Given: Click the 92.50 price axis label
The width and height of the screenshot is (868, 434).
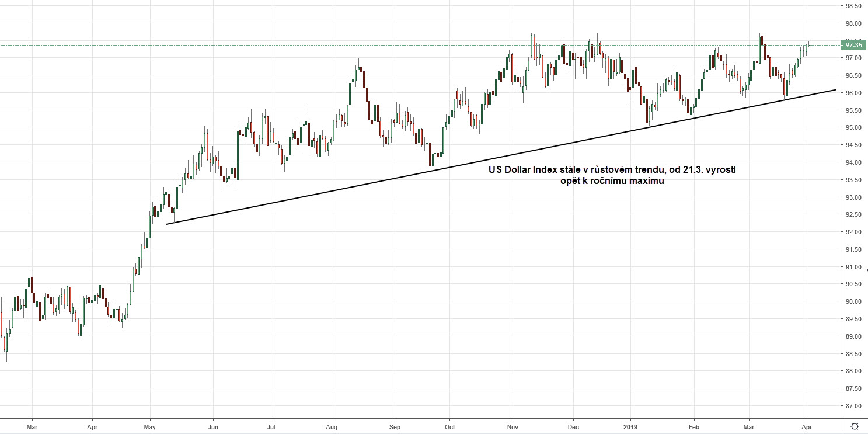Looking at the screenshot, I should tap(853, 215).
